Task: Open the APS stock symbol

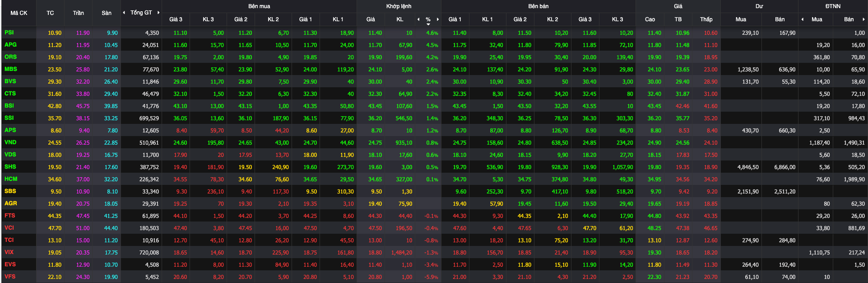Action: click(10, 130)
